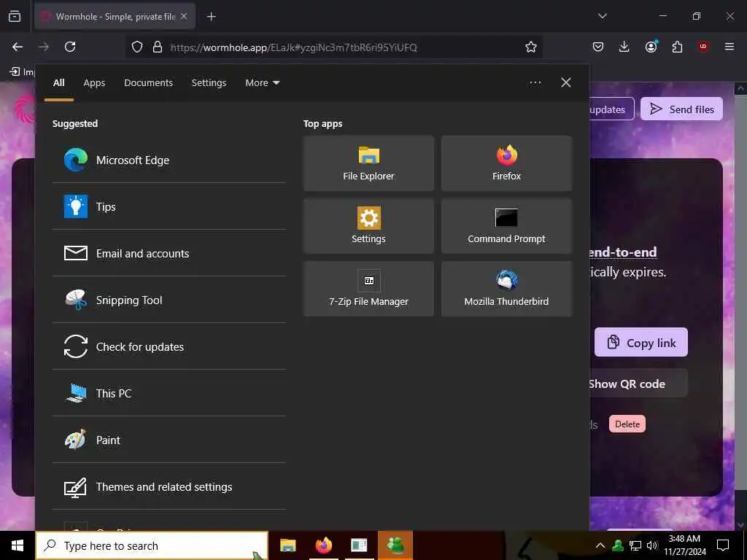Close the Windows search panel
The image size is (747, 560).
(566, 82)
